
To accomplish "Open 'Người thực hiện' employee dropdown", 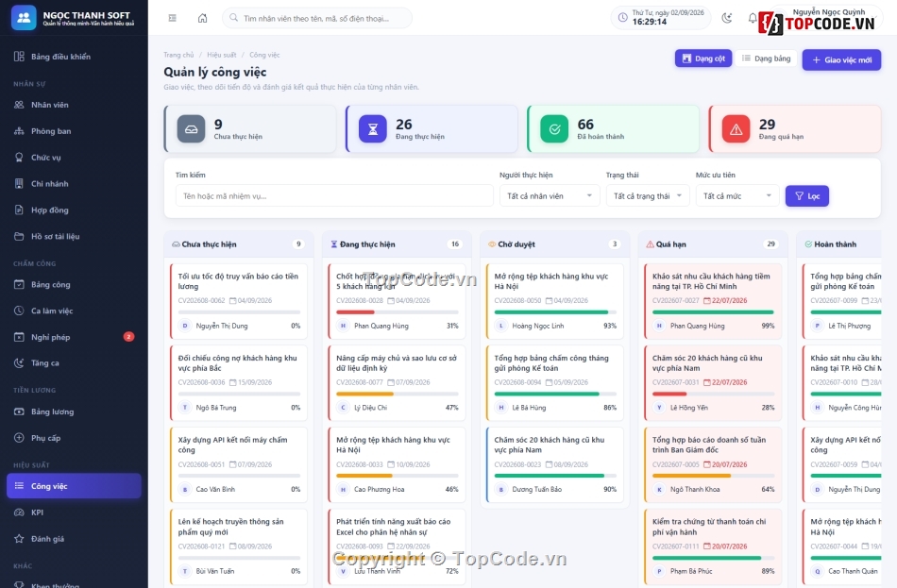I will point(550,195).
